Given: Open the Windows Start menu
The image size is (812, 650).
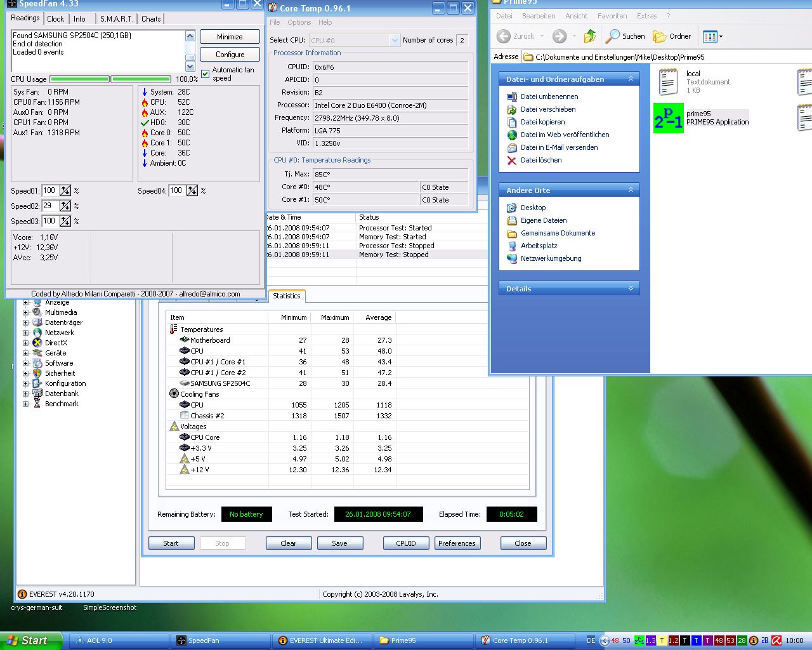Looking at the screenshot, I should [x=31, y=640].
